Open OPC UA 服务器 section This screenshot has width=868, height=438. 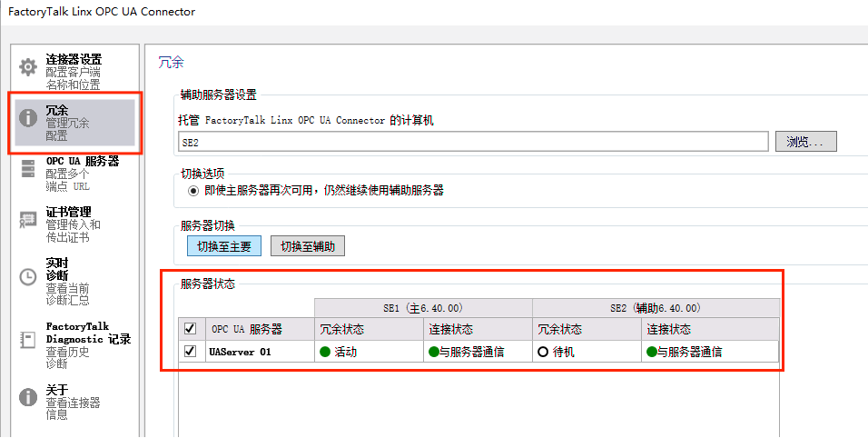point(74,174)
